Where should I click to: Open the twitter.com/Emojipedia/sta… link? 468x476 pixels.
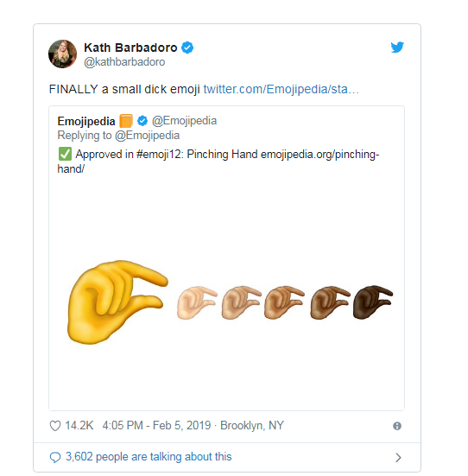(281, 89)
